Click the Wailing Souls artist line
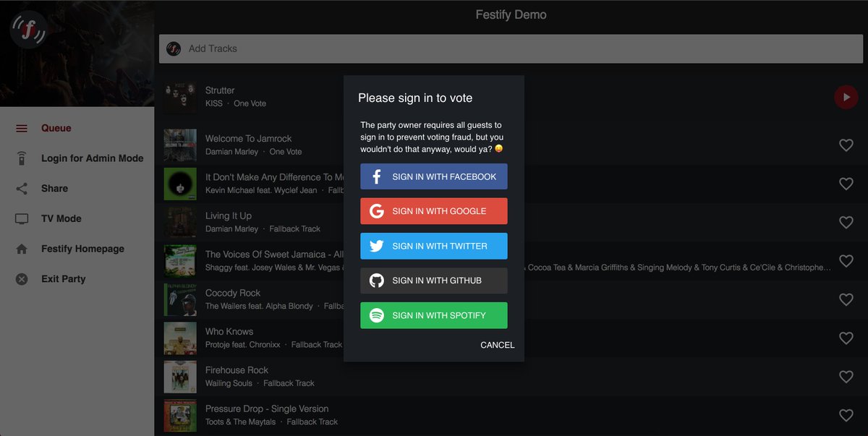Image resolution: width=868 pixels, height=436 pixels. click(229, 383)
